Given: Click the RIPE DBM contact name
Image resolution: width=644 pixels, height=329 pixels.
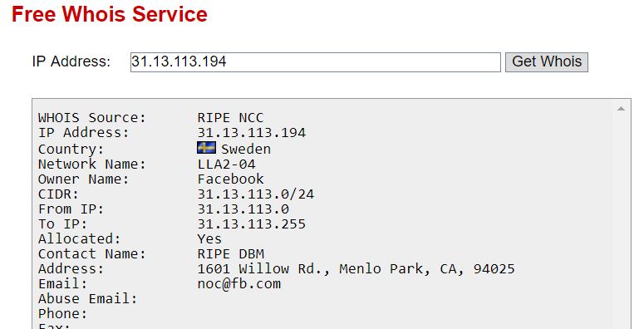Looking at the screenshot, I should click(231, 254).
